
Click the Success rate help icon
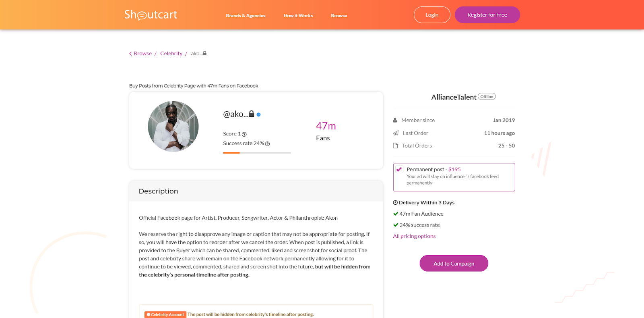click(x=267, y=144)
